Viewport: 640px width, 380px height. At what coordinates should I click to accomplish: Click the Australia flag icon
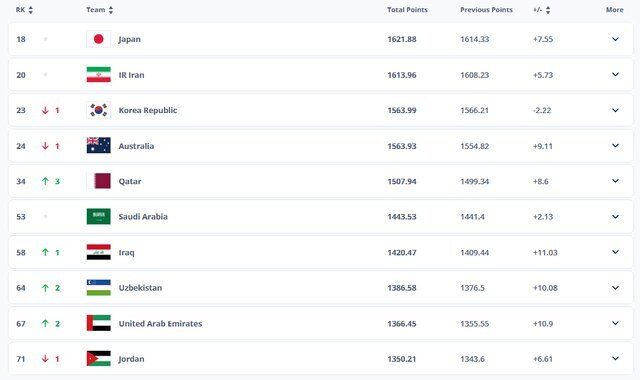point(98,146)
